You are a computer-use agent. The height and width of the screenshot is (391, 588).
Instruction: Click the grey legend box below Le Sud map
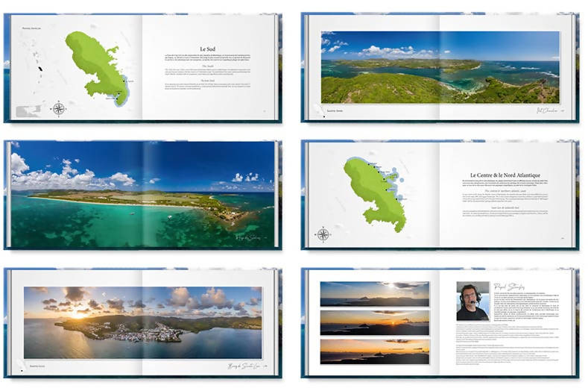coord(28,111)
